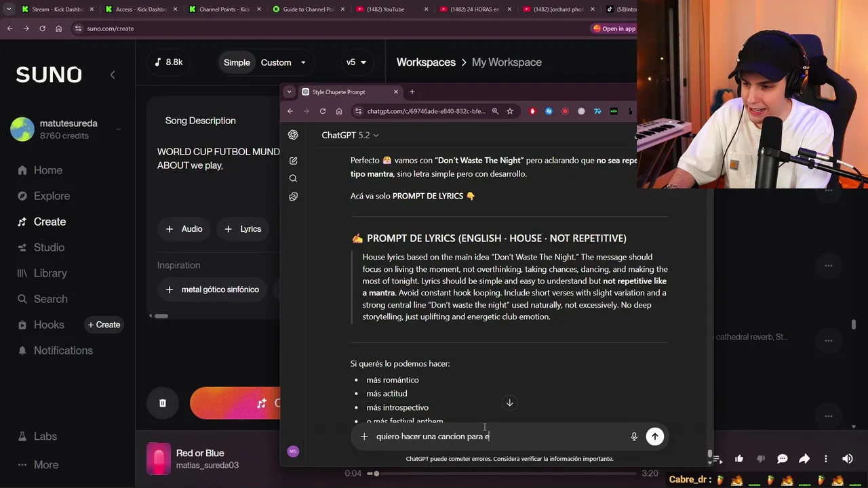
Task: Click the home icon in the ChatGPT window toolbar
Action: click(x=339, y=111)
